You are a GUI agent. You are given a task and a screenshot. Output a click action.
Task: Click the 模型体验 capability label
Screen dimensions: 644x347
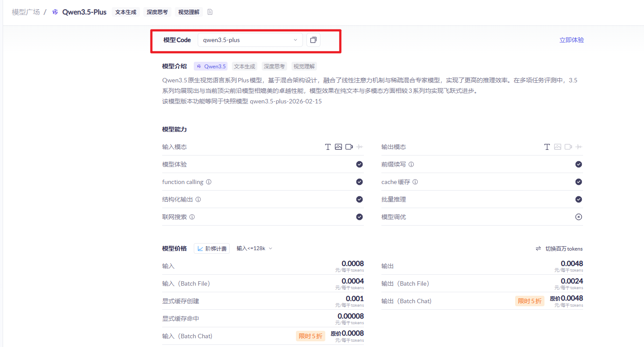click(x=174, y=164)
